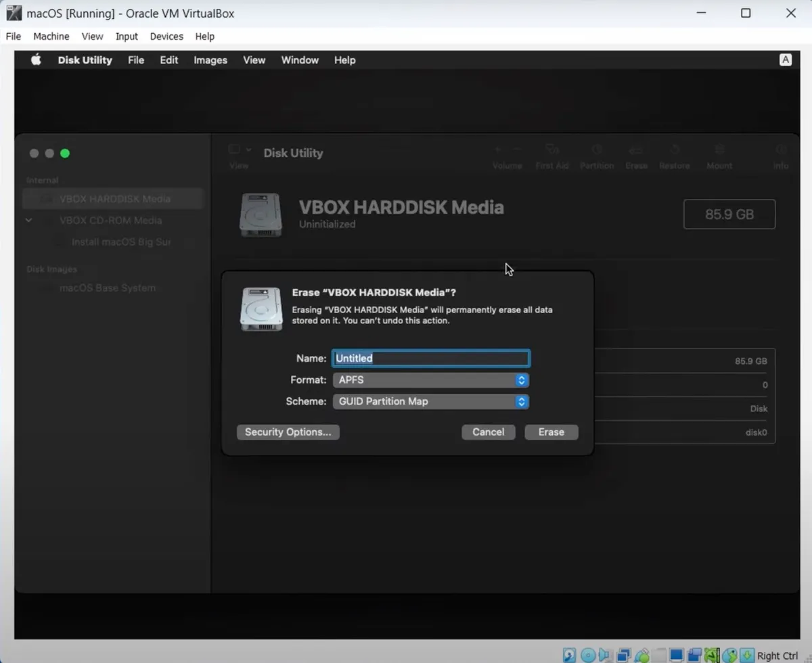The image size is (812, 663).
Task: Click the VirtualBox shared folders status icon
Action: (x=658, y=655)
